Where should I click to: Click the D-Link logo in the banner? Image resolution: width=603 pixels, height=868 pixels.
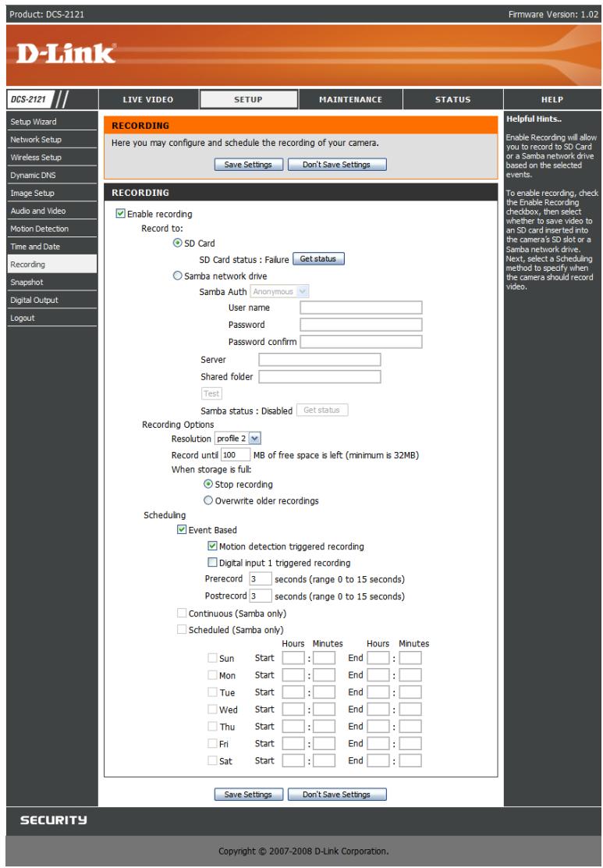(66, 54)
